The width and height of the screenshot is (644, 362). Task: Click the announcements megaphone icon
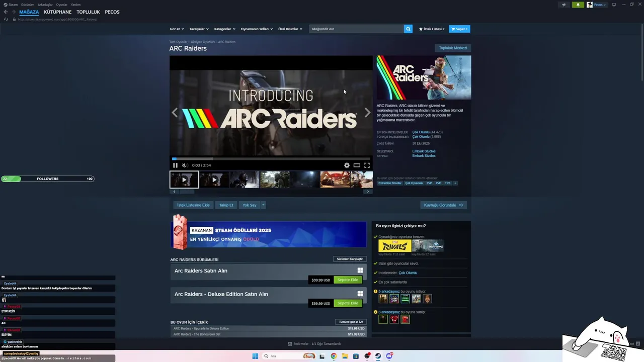tap(564, 5)
